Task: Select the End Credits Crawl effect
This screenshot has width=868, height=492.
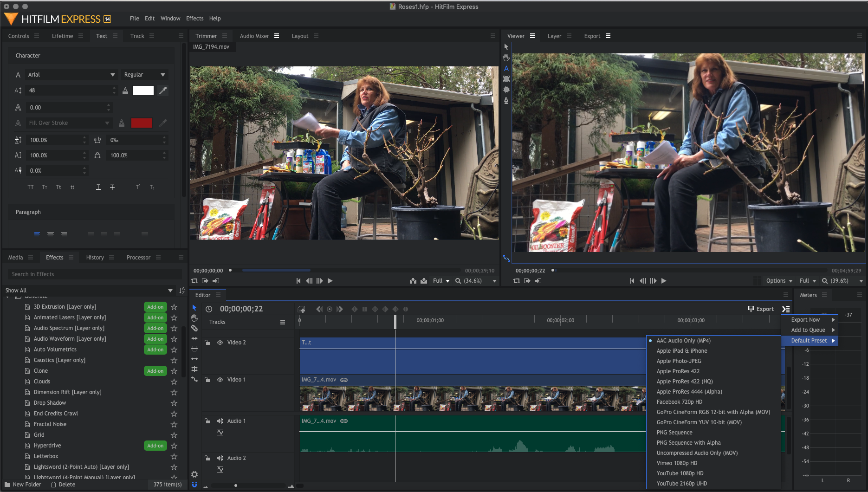Action: pos(56,414)
